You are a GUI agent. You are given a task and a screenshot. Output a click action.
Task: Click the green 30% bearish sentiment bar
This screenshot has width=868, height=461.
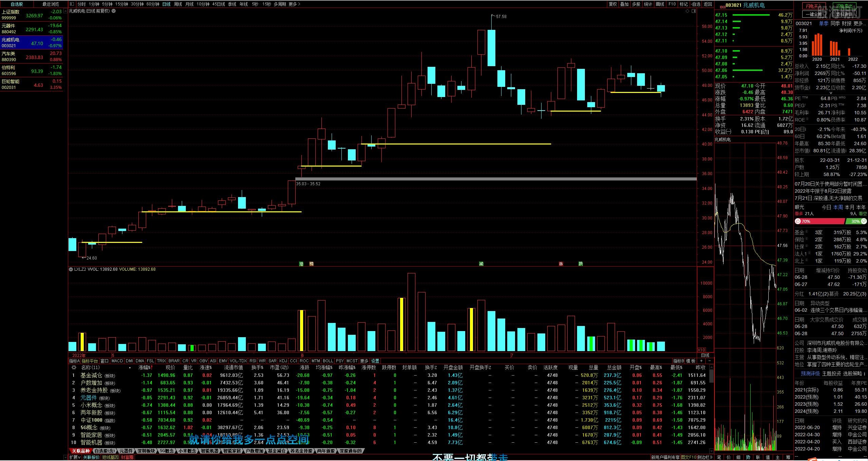[x=856, y=221]
